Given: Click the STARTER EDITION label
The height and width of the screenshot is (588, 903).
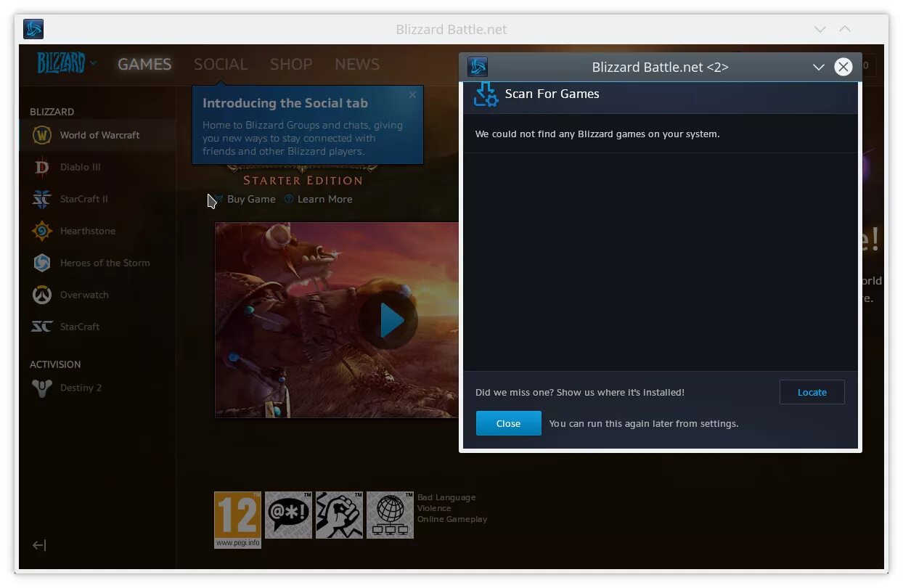Looking at the screenshot, I should 303,180.
